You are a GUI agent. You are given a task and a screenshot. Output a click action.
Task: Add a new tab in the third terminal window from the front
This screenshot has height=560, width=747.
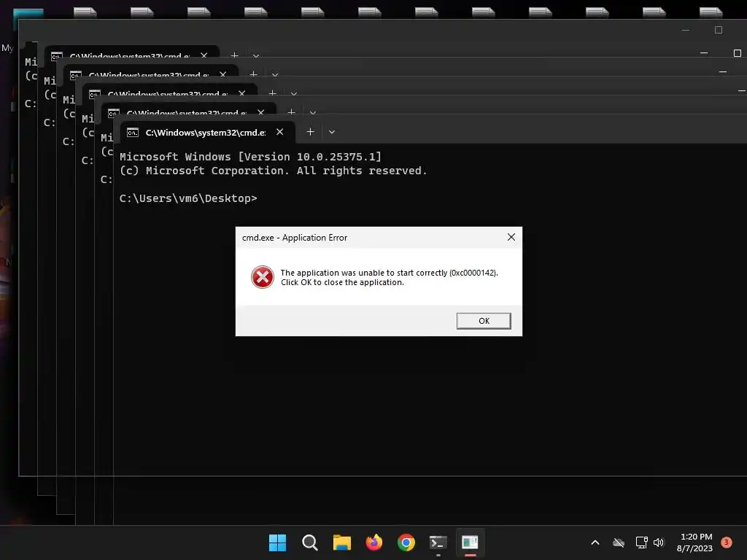272,93
